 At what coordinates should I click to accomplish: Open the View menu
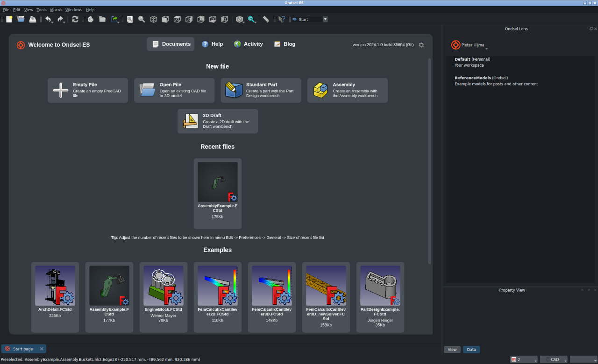click(x=28, y=10)
